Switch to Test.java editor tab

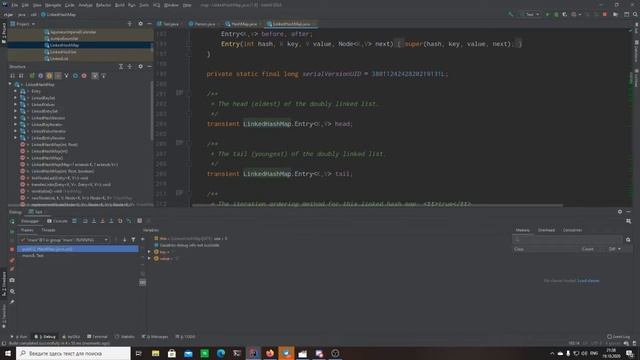click(x=168, y=24)
